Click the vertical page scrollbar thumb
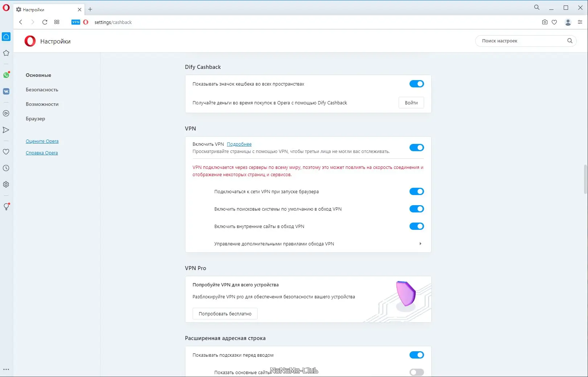This screenshot has width=588, height=377. coord(585,179)
